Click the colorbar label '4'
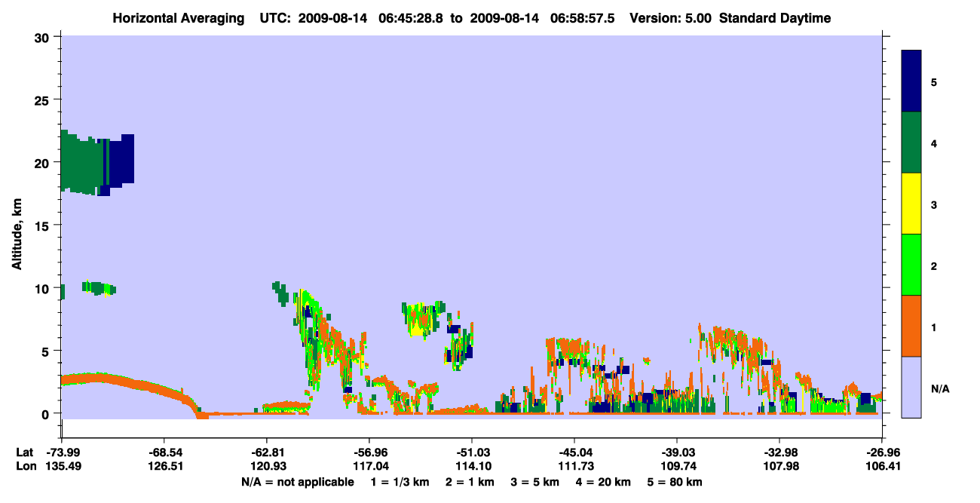The height and width of the screenshot is (503, 980). tap(934, 143)
